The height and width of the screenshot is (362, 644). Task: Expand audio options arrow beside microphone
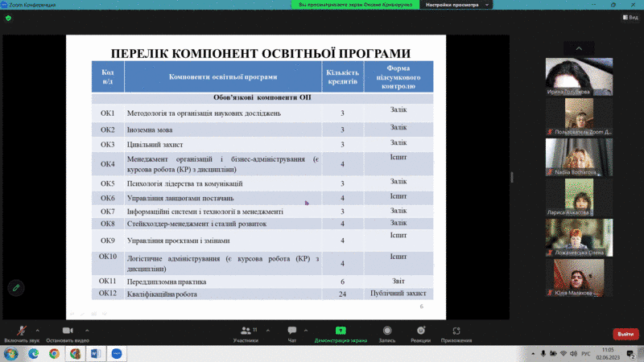point(37,331)
